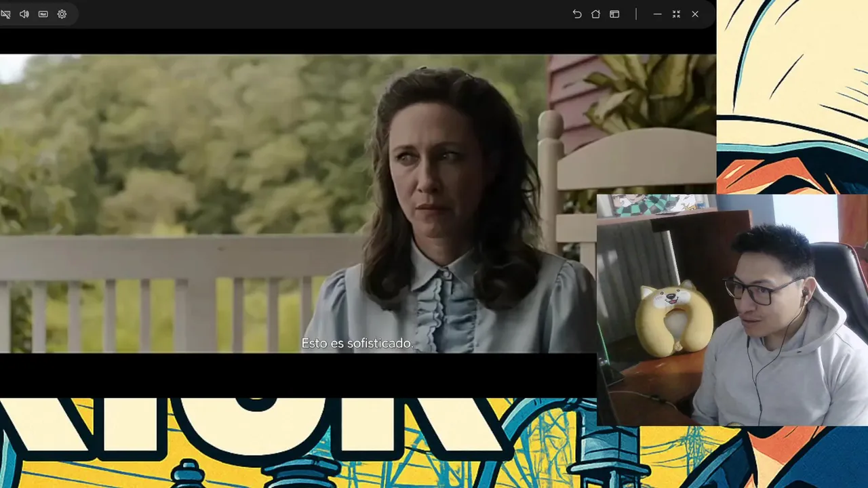Click the crossed-out keyboard icon
Viewport: 868px width, 488px height.
5,14
